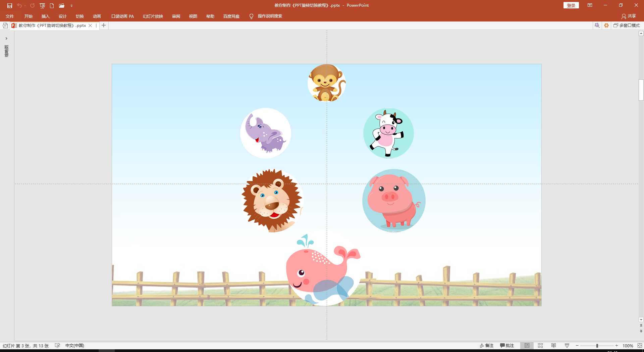The height and width of the screenshot is (352, 644).
Task: Click scrollbar down arrow
Action: click(x=641, y=320)
